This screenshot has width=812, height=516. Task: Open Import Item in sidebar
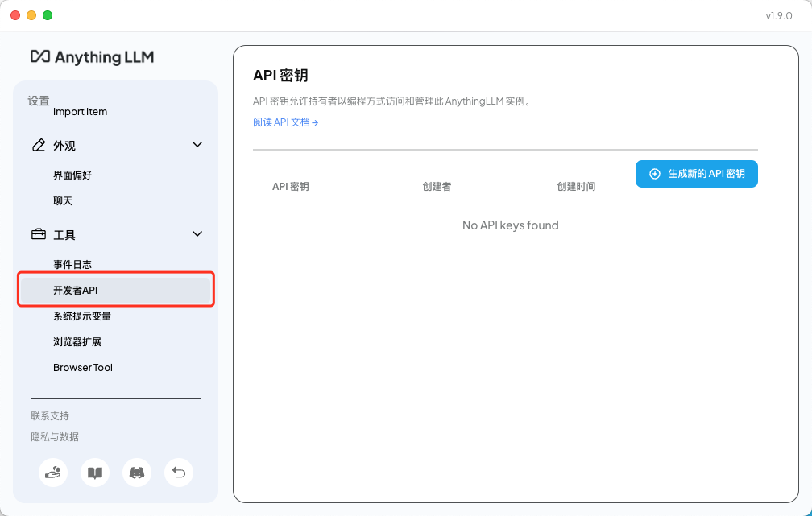(x=81, y=112)
